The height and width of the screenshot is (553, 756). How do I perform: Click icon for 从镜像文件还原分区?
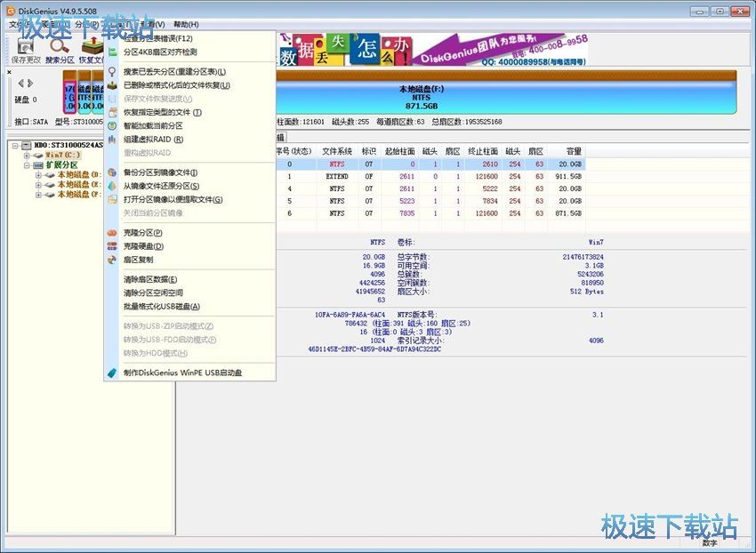click(x=112, y=186)
